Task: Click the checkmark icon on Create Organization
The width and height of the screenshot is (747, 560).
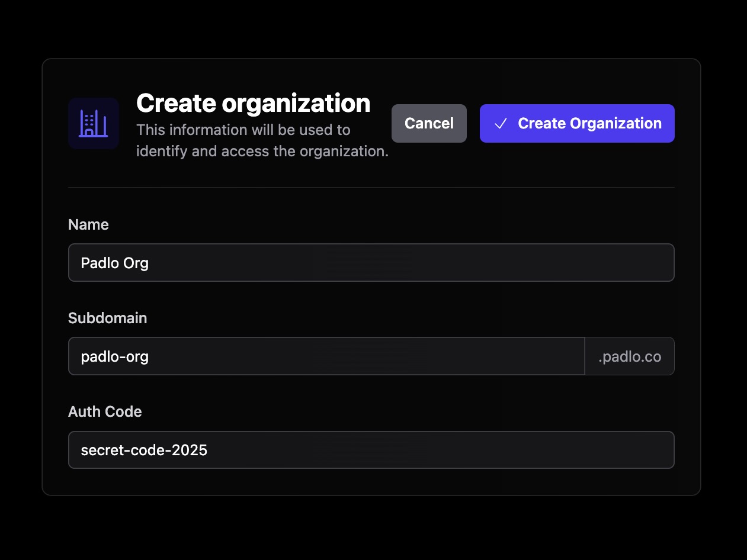Action: 501,123
